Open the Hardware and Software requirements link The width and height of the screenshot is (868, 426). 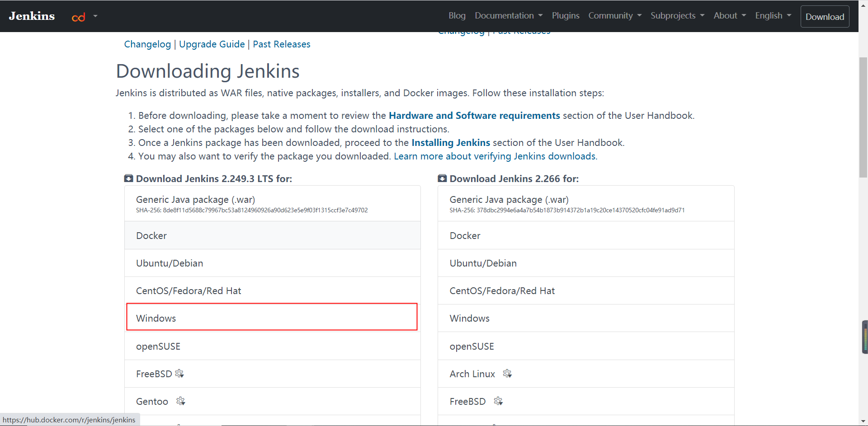[x=474, y=116]
